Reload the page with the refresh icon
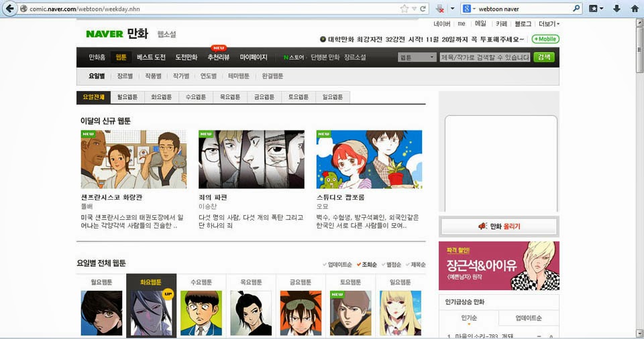644x339 pixels. (x=423, y=9)
